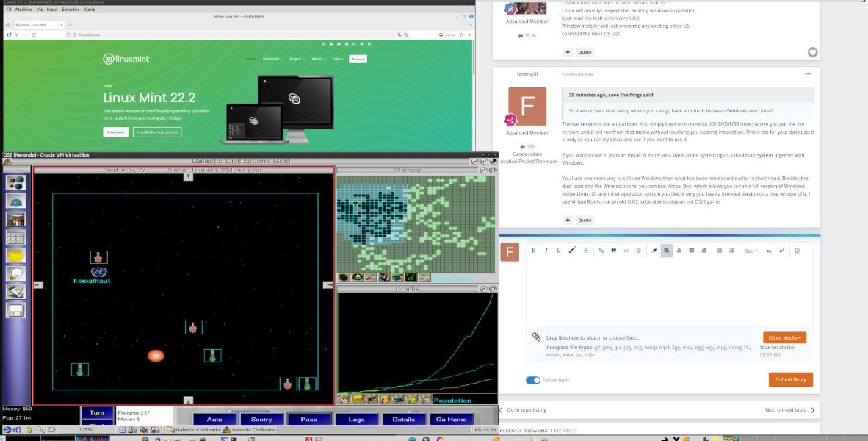Viewport: 868px width, 441px height.
Task: Click the Submit Reply button
Action: [x=790, y=379]
